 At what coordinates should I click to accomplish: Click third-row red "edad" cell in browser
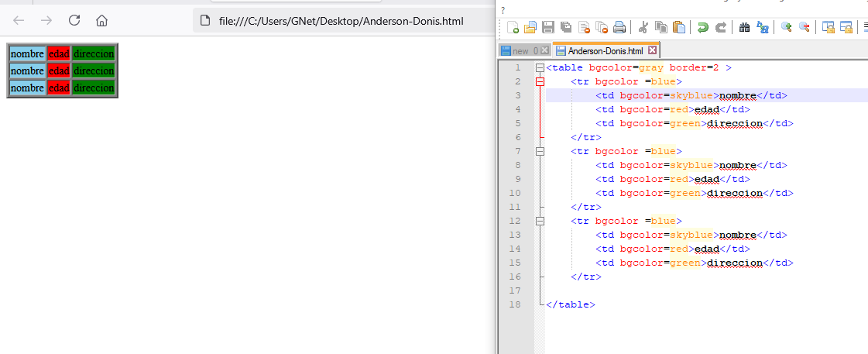(59, 88)
